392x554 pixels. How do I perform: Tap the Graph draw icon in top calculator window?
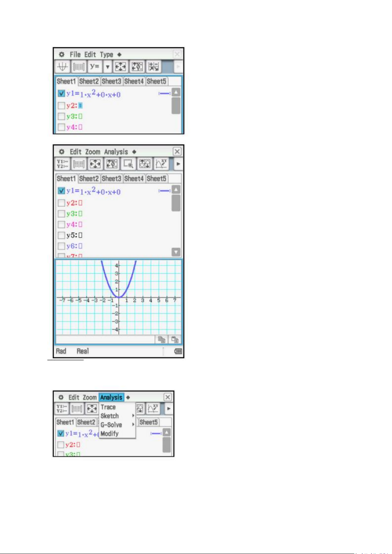62,67
